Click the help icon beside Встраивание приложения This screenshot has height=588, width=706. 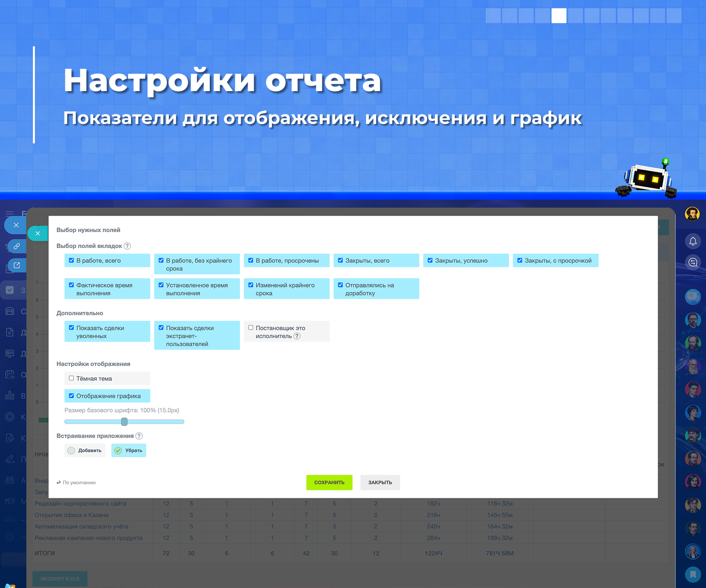pos(139,436)
